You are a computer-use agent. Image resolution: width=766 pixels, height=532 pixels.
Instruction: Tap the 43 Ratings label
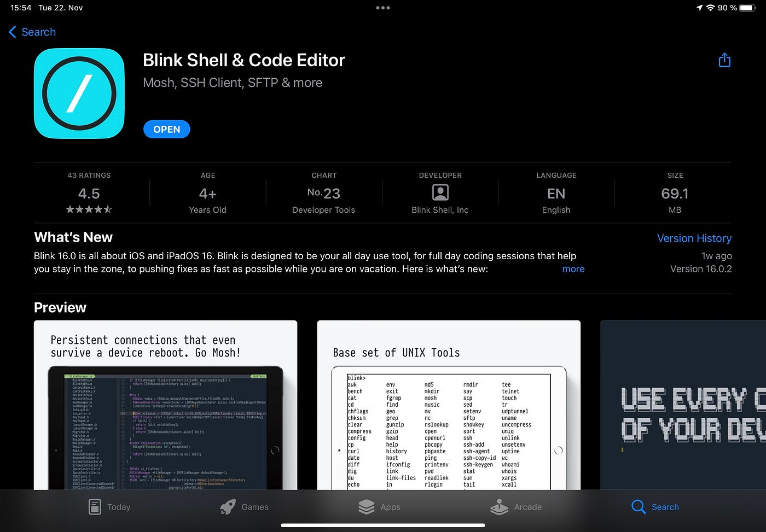[89, 176]
